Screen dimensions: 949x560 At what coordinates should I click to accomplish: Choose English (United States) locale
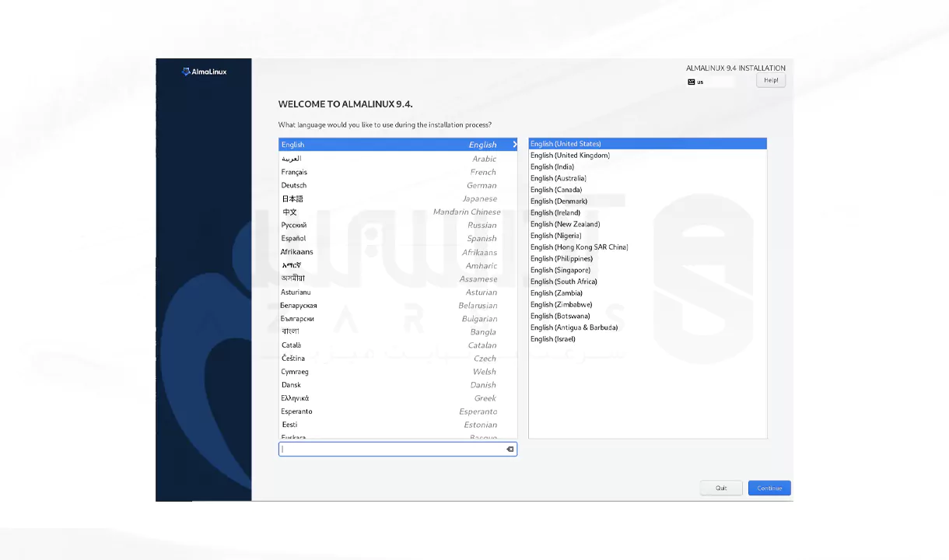pos(647,144)
